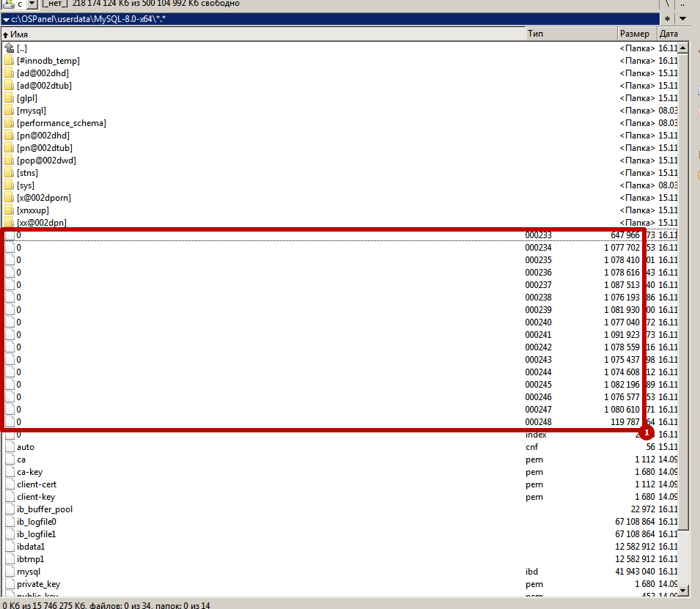
Task: Click the file icon of auto cnf
Action: 10,447
